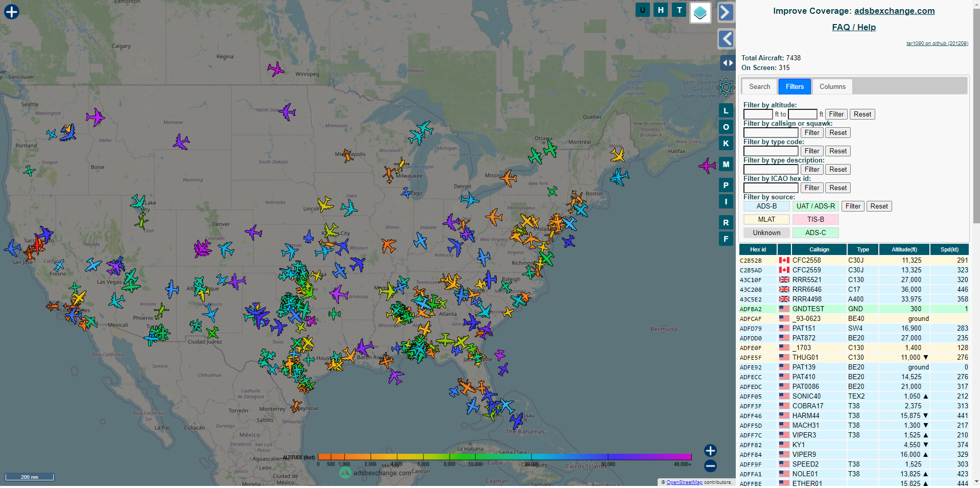
Task: Sort table by Callsign column
Action: [x=819, y=249]
